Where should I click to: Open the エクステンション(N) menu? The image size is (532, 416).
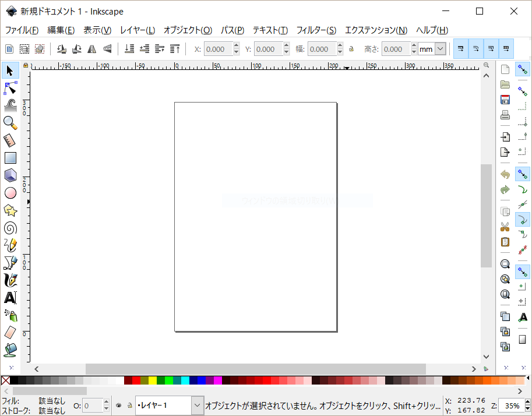[376, 30]
